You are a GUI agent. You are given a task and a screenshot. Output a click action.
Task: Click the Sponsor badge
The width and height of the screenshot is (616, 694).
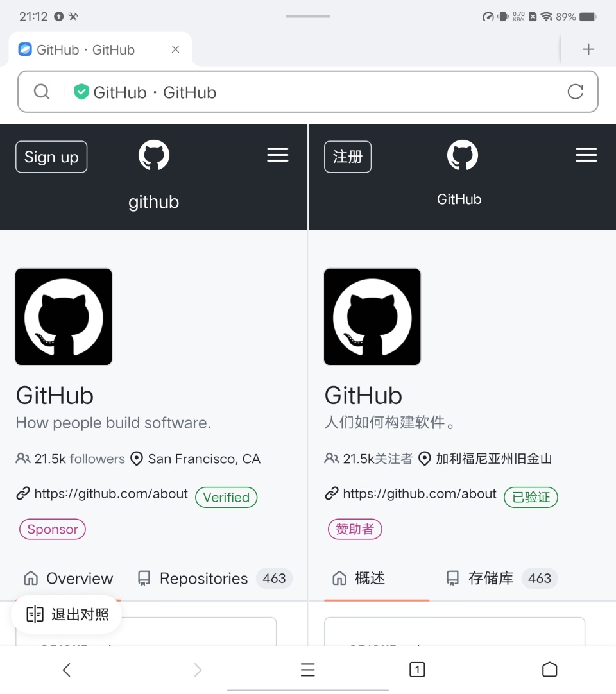[x=53, y=529]
